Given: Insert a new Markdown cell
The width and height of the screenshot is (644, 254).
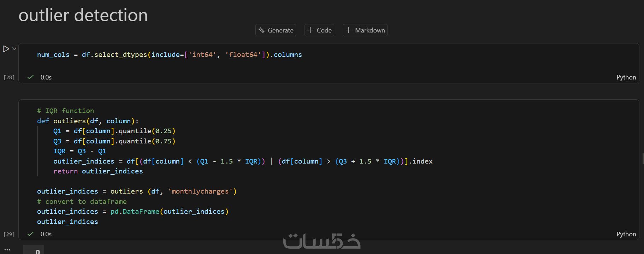Looking at the screenshot, I should click(x=365, y=30).
